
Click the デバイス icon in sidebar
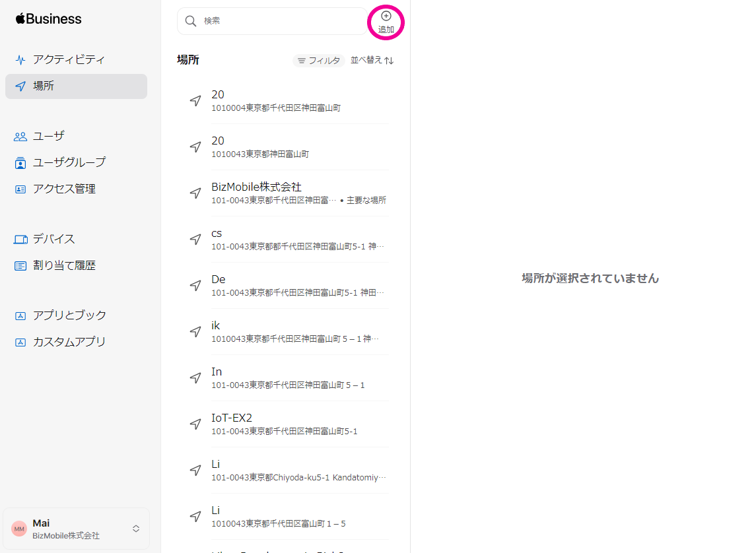pyautogui.click(x=20, y=240)
